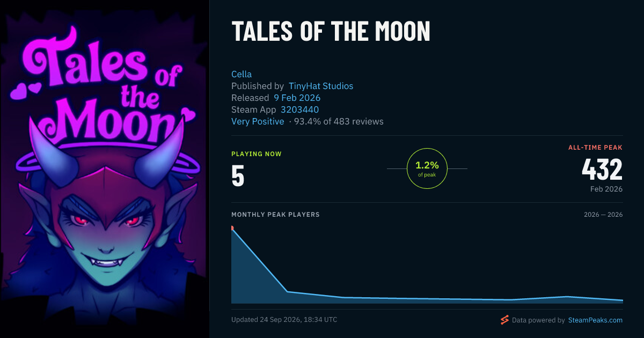This screenshot has width=644, height=338.
Task: Click the TALES OF THE MOON title
Action: pos(331,32)
